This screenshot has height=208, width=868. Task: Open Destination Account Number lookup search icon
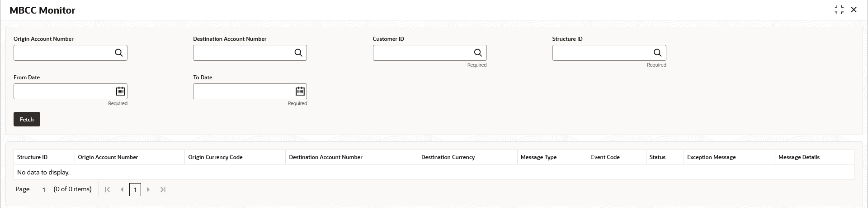(x=298, y=53)
